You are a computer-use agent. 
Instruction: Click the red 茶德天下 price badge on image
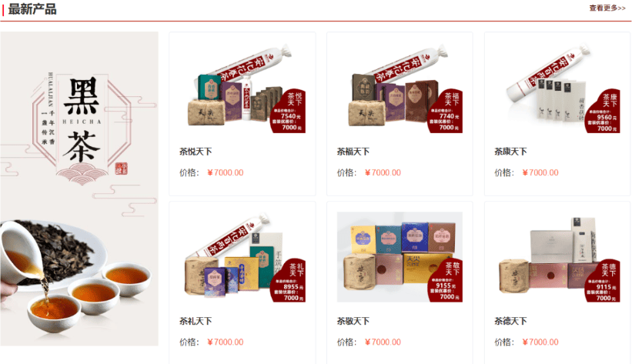pyautogui.click(x=603, y=280)
